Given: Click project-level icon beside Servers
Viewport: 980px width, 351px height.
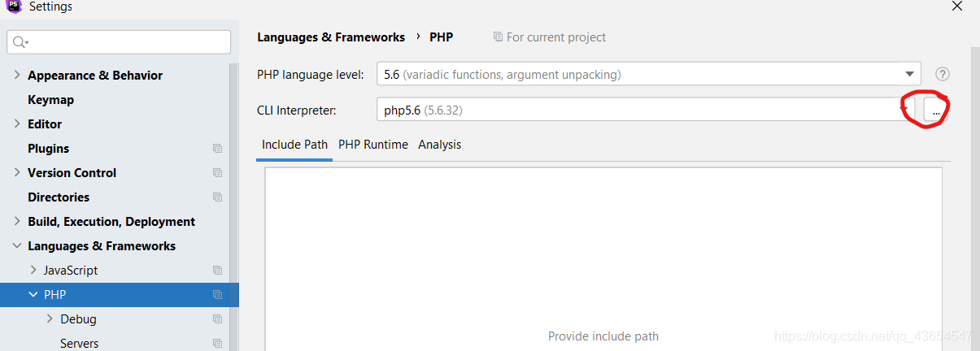Looking at the screenshot, I should (x=217, y=344).
